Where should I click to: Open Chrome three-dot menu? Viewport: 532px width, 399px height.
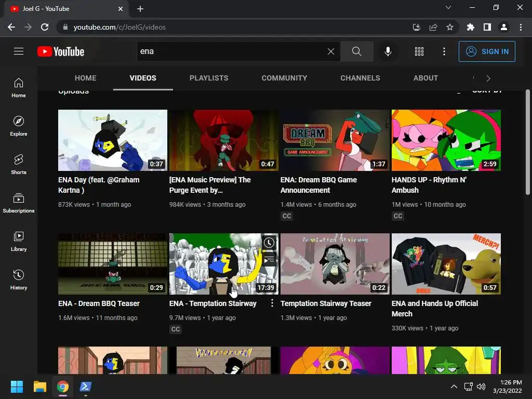coord(521,27)
